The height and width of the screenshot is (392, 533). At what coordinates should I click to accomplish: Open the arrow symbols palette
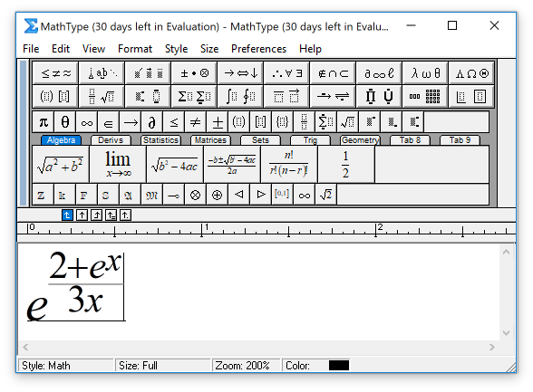click(241, 73)
